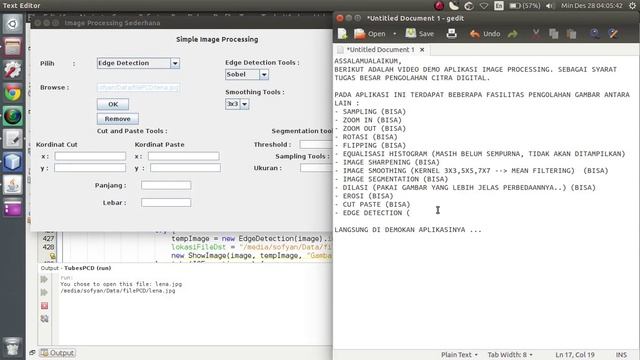Open the wrench settings tool in launcher

click(x=13, y=70)
